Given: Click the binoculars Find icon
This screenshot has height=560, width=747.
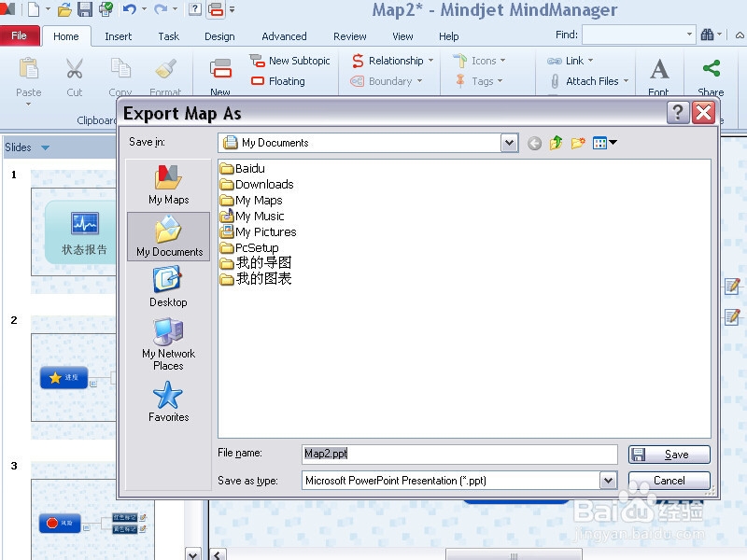Looking at the screenshot, I should [x=708, y=35].
